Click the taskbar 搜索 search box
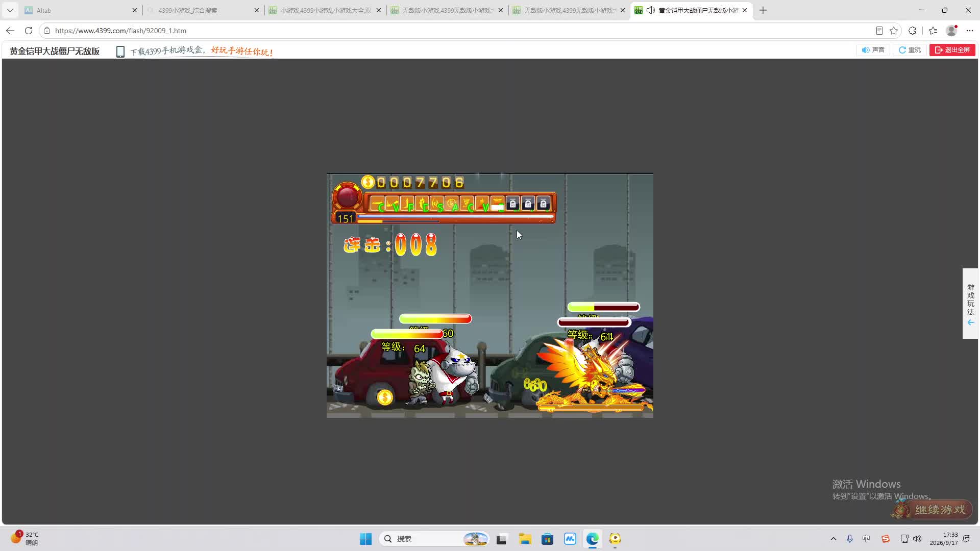 point(434,539)
